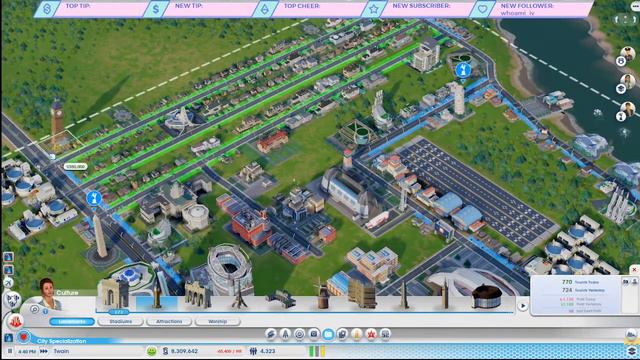Image resolution: width=640 pixels, height=360 pixels.
Task: Click the red culture building category icon
Action: [x=15, y=322]
